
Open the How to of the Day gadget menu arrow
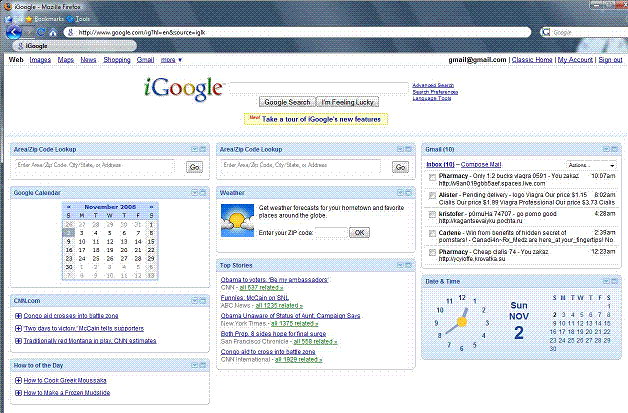(x=195, y=365)
